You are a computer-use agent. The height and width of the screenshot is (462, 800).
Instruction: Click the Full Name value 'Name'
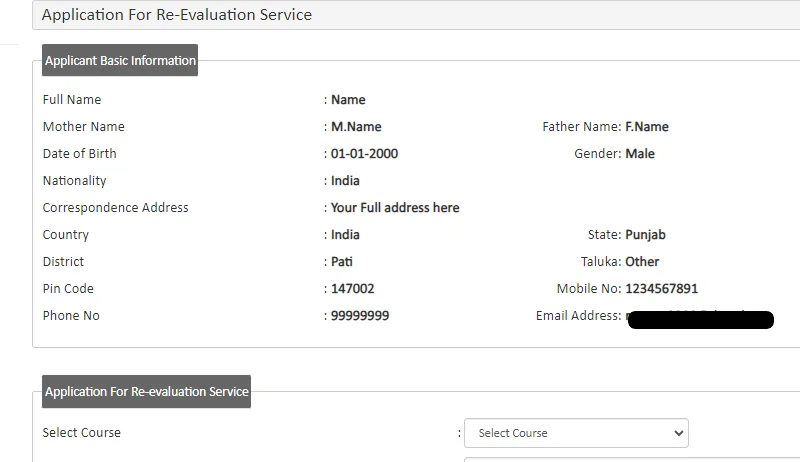pyautogui.click(x=348, y=99)
